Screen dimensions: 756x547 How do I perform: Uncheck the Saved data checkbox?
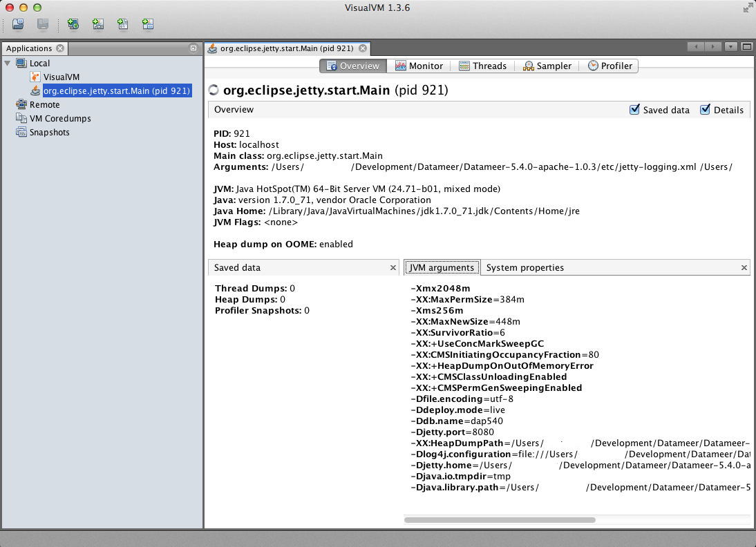click(x=635, y=110)
